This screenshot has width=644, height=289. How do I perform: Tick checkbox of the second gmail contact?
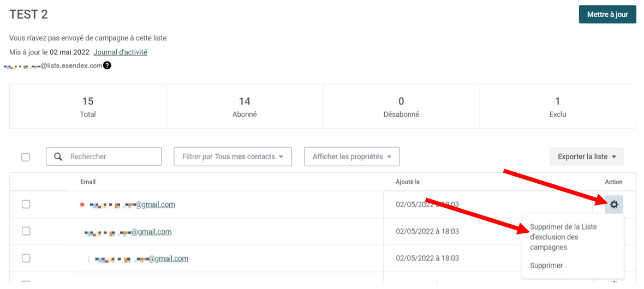[x=26, y=231]
